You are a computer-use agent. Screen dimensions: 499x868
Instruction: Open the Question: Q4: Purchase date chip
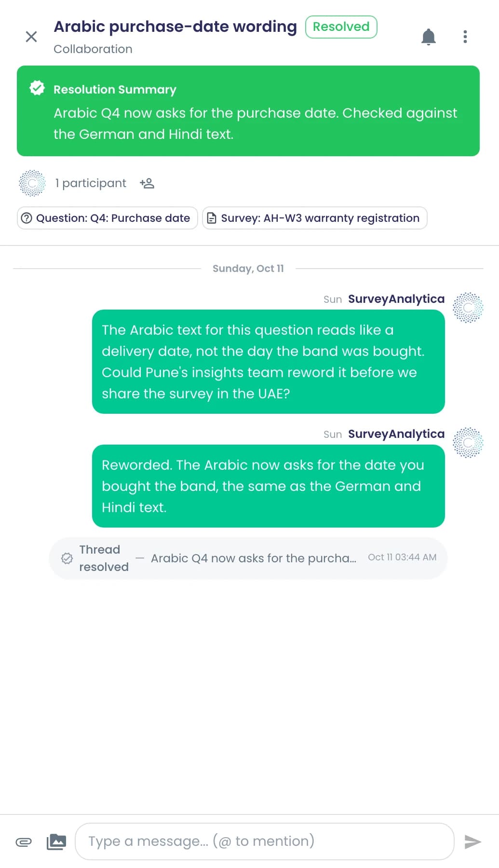[x=108, y=218]
